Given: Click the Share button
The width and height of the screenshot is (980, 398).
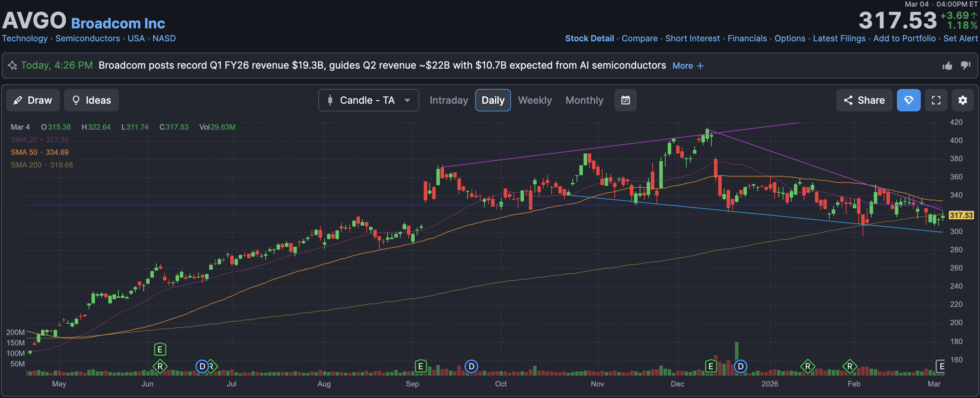Looking at the screenshot, I should click(864, 100).
